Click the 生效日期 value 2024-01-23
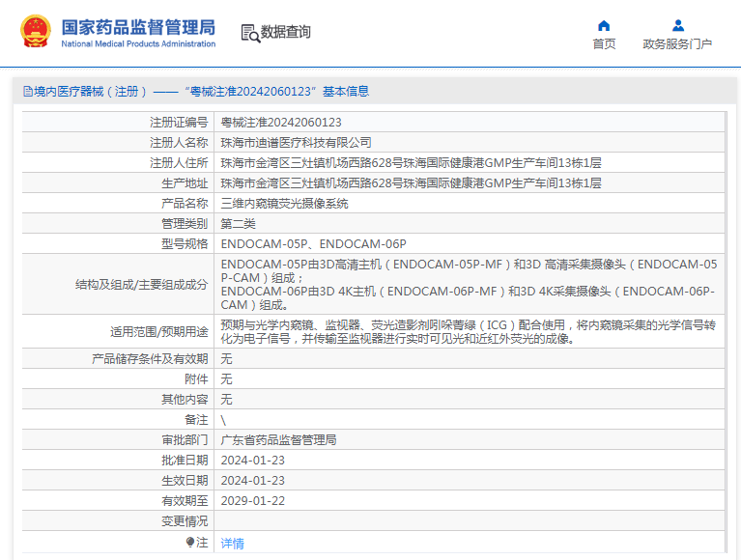 (x=253, y=481)
